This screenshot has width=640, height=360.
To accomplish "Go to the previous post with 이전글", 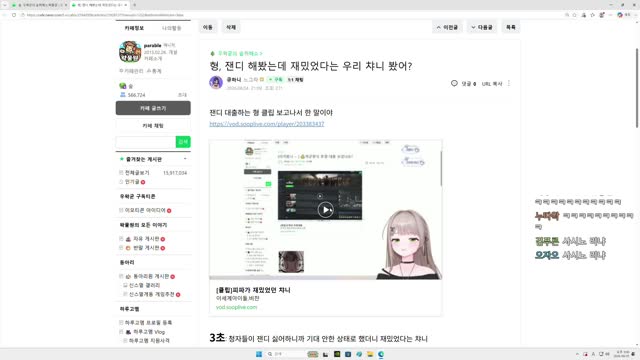I will [x=447, y=27].
